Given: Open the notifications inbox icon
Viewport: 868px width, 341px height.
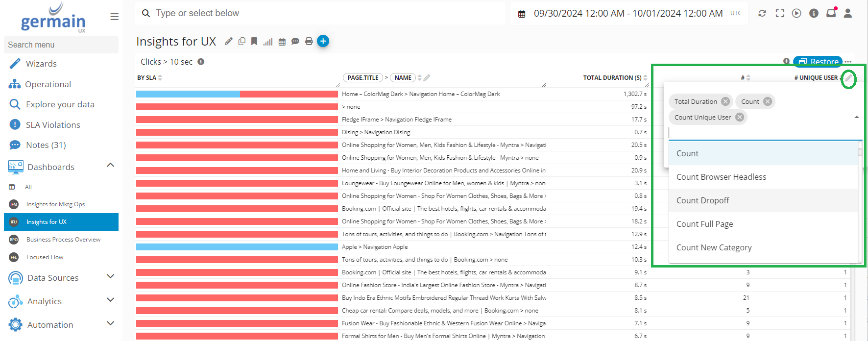Looking at the screenshot, I should click(x=831, y=13).
